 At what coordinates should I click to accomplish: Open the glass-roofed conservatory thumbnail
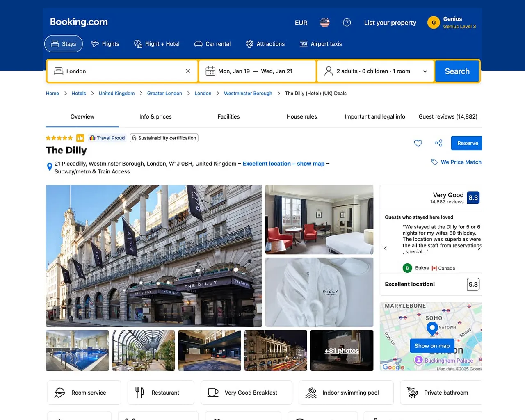pyautogui.click(x=144, y=351)
